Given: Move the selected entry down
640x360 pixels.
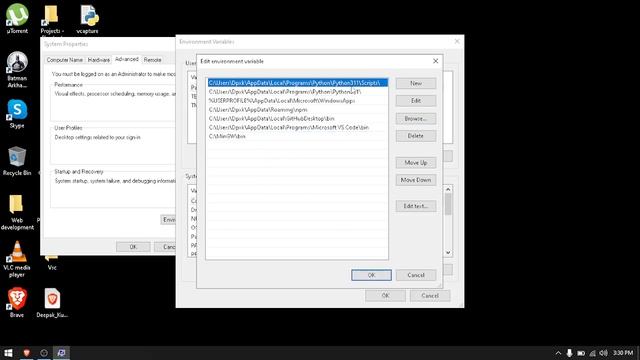Looking at the screenshot, I should [x=416, y=180].
